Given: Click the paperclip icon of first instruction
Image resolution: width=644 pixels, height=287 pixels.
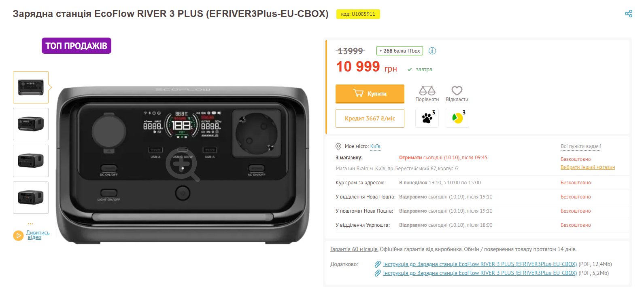Looking at the screenshot, I should [378, 264].
